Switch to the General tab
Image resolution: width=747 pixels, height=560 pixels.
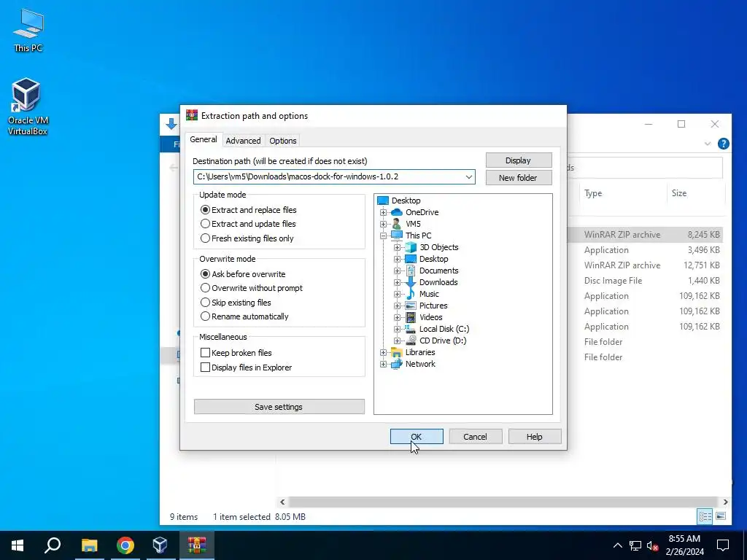pyautogui.click(x=204, y=139)
